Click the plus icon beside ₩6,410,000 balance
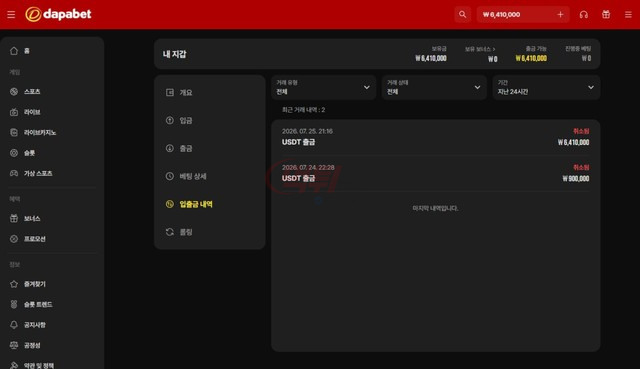 (560, 14)
